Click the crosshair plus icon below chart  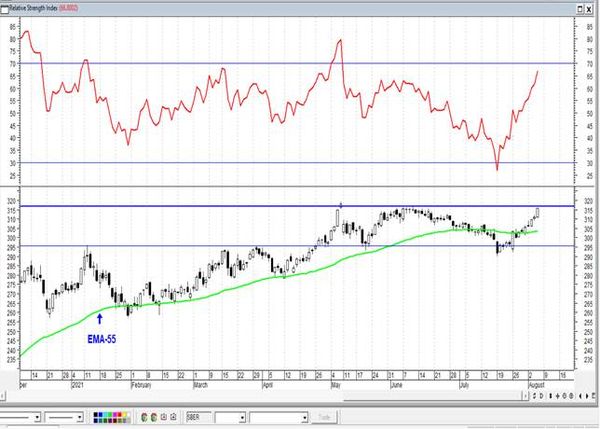[x=558, y=396]
